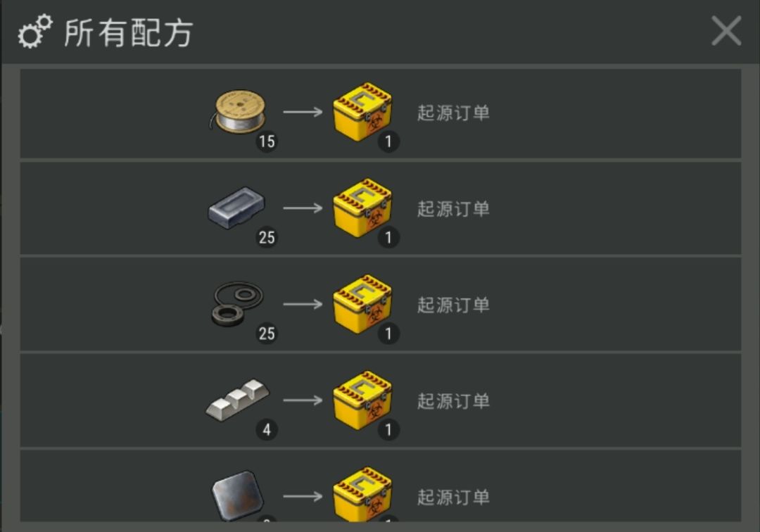Viewport: 760px width, 532px height.
Task: Click the yellow crate in the second recipe
Action: click(x=362, y=208)
